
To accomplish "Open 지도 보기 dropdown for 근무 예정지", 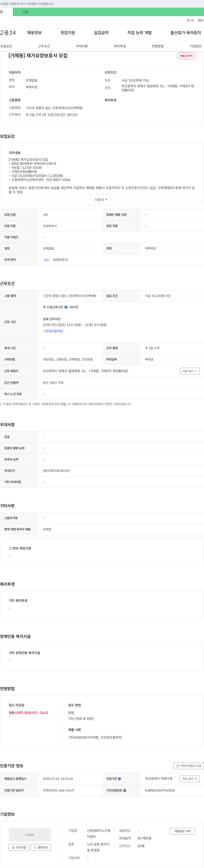I will pyautogui.click(x=190, y=371).
